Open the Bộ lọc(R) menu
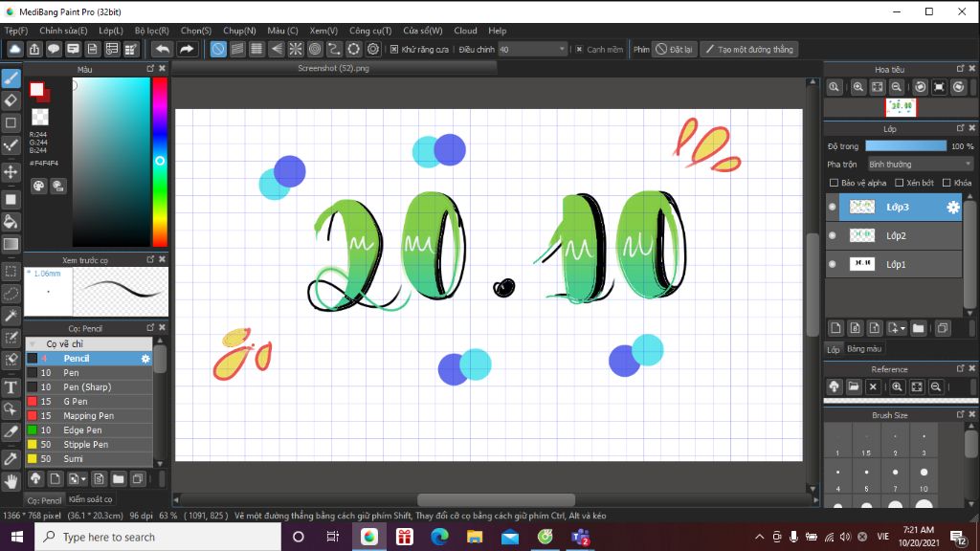 point(152,31)
